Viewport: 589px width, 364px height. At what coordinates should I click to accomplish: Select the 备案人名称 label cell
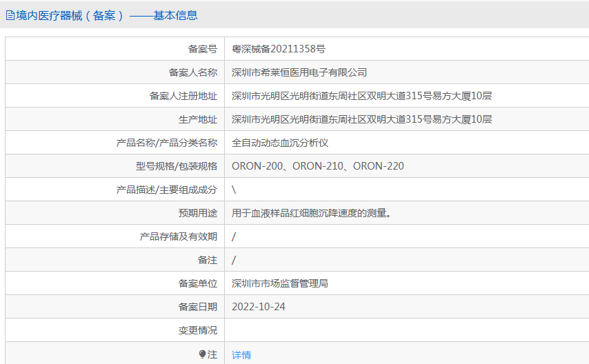coord(115,72)
